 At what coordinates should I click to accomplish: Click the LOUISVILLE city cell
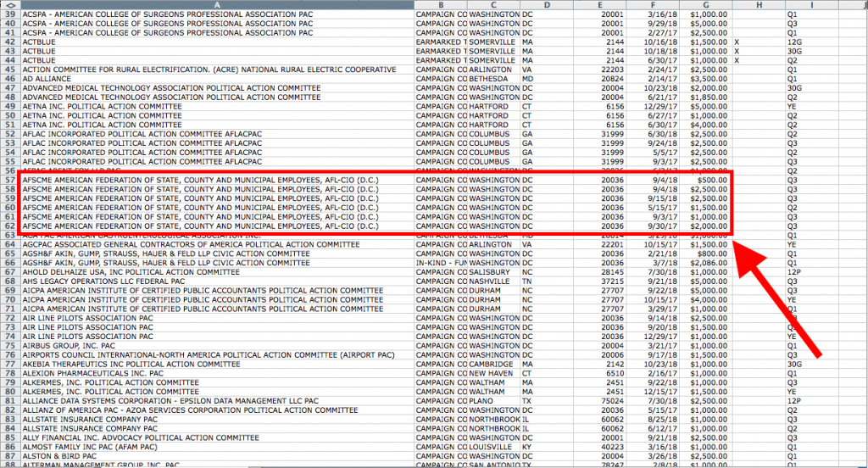point(494,447)
